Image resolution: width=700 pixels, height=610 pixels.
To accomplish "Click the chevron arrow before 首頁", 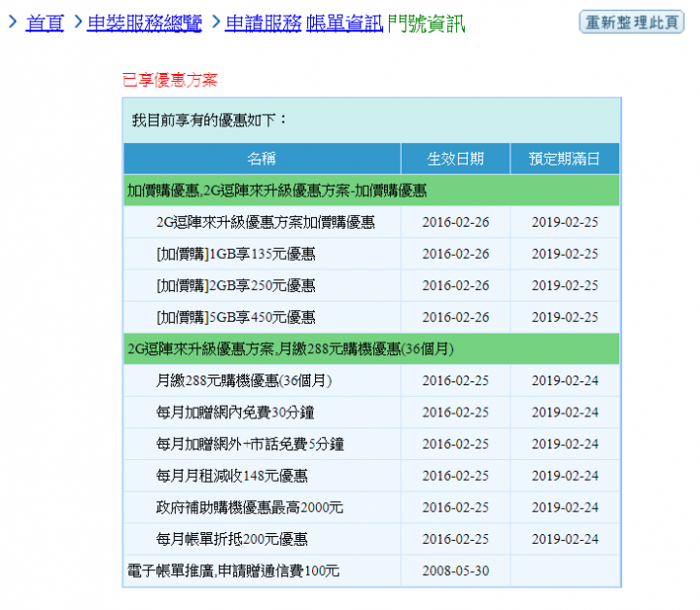I will coord(13,21).
